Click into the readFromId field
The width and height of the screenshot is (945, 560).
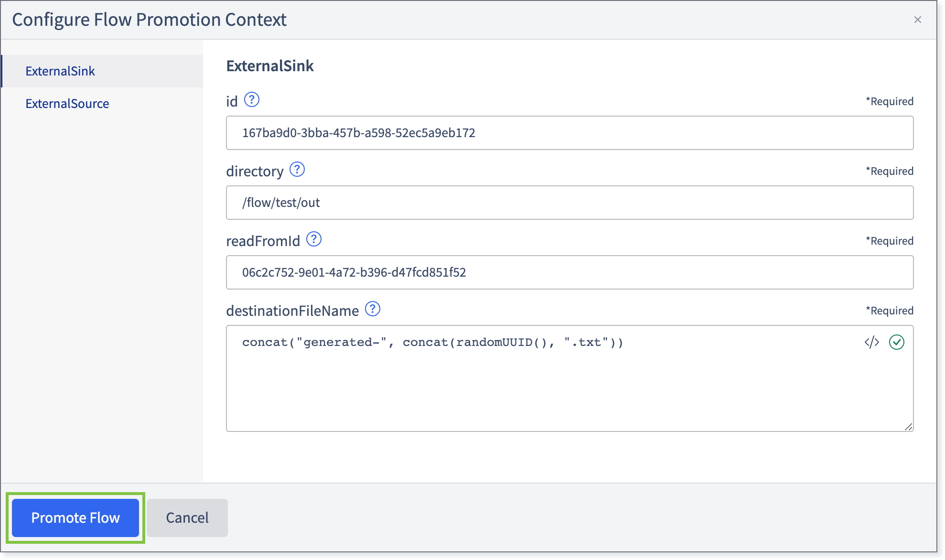click(x=570, y=272)
